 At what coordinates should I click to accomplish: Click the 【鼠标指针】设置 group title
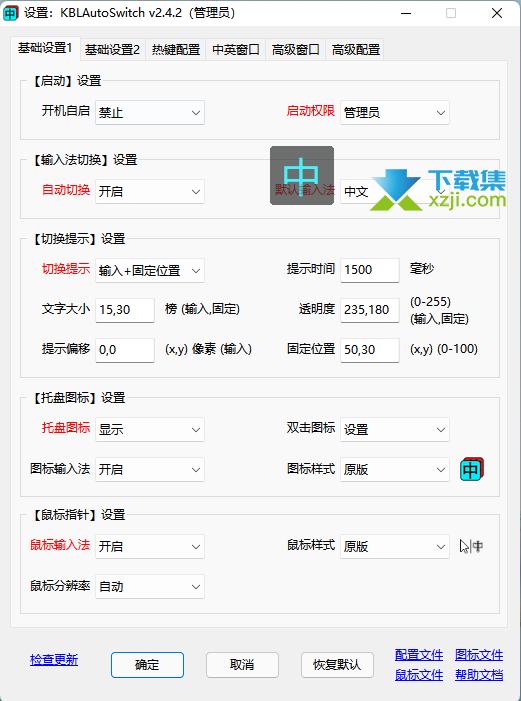point(78,515)
